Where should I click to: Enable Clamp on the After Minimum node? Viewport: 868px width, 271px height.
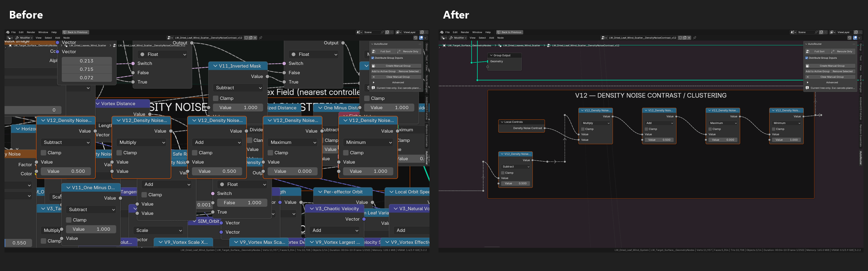(774, 129)
